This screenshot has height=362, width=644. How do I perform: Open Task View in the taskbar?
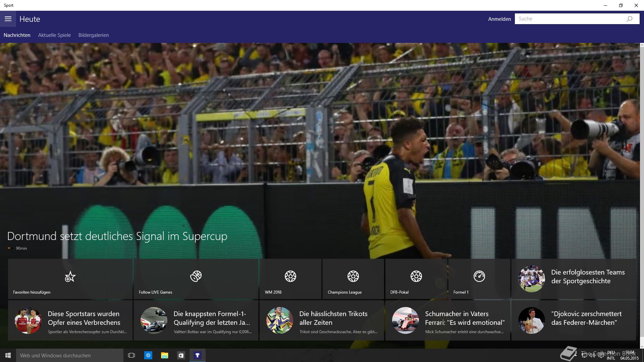[x=131, y=355]
